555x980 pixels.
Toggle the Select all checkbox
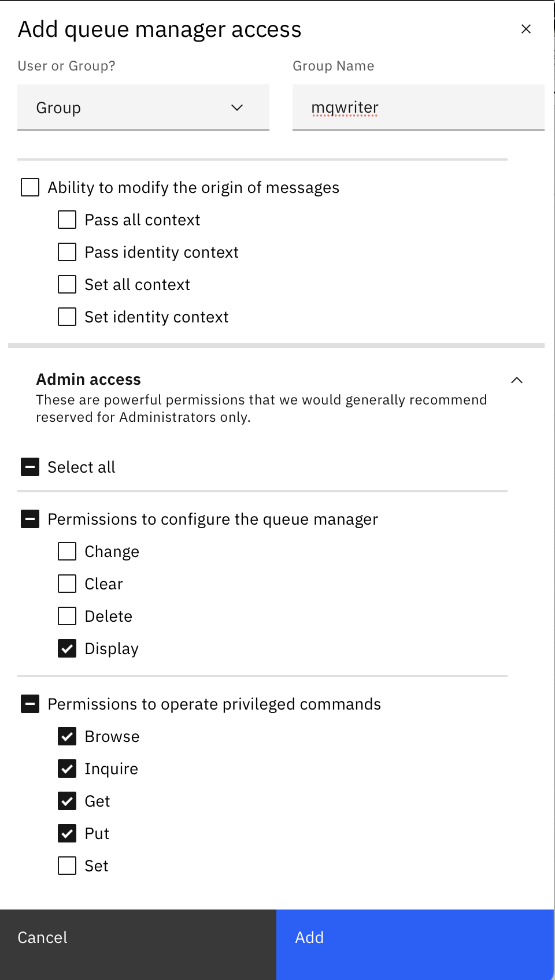30,467
